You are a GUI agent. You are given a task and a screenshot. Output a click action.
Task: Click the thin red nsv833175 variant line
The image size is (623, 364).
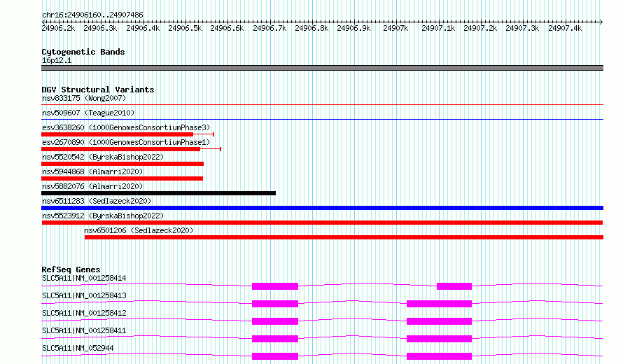[x=322, y=105]
